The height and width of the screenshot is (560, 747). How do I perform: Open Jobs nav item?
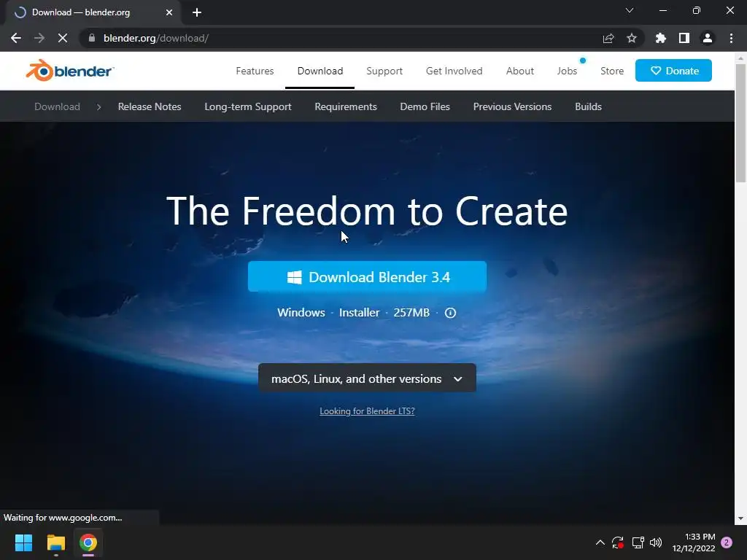(x=567, y=71)
